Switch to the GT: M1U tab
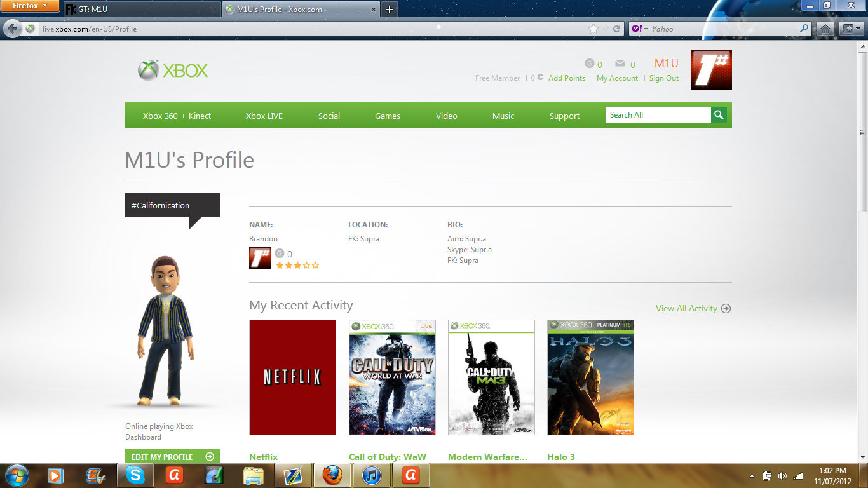Viewport: 868px width, 488px height. [x=141, y=10]
